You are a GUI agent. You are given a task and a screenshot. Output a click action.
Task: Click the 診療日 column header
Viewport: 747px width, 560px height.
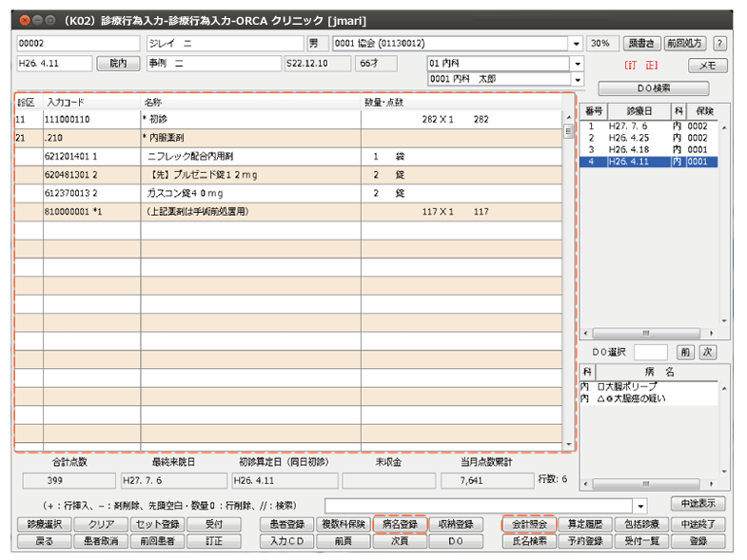click(639, 111)
